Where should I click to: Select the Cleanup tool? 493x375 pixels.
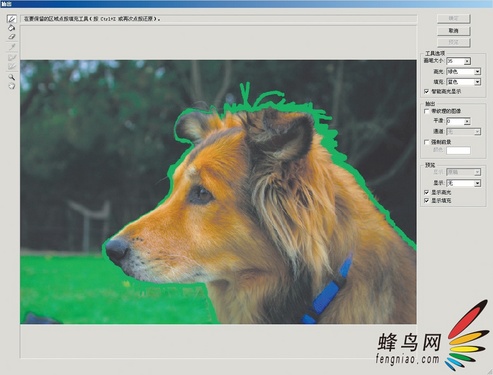tap(12, 57)
